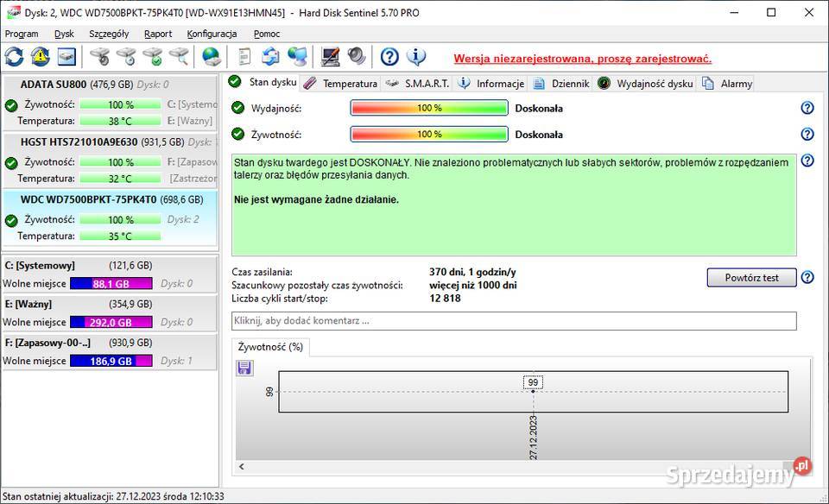
Task: Click the WDC temperature 35 °C bar
Action: point(120,236)
